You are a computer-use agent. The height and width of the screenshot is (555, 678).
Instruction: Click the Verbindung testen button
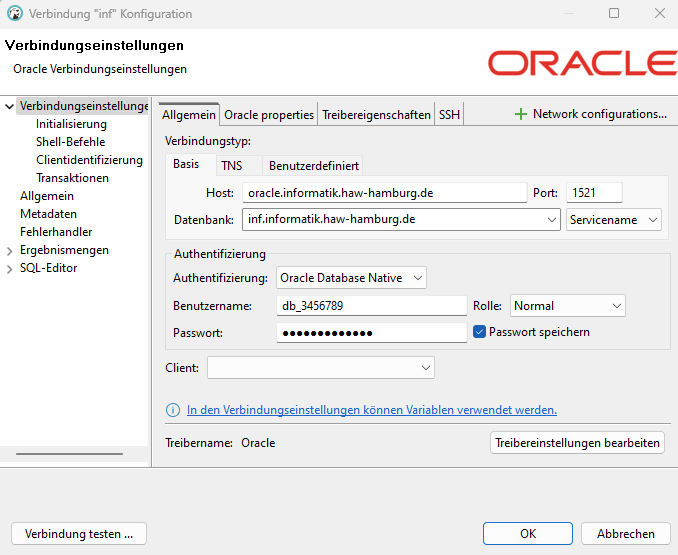click(x=79, y=534)
